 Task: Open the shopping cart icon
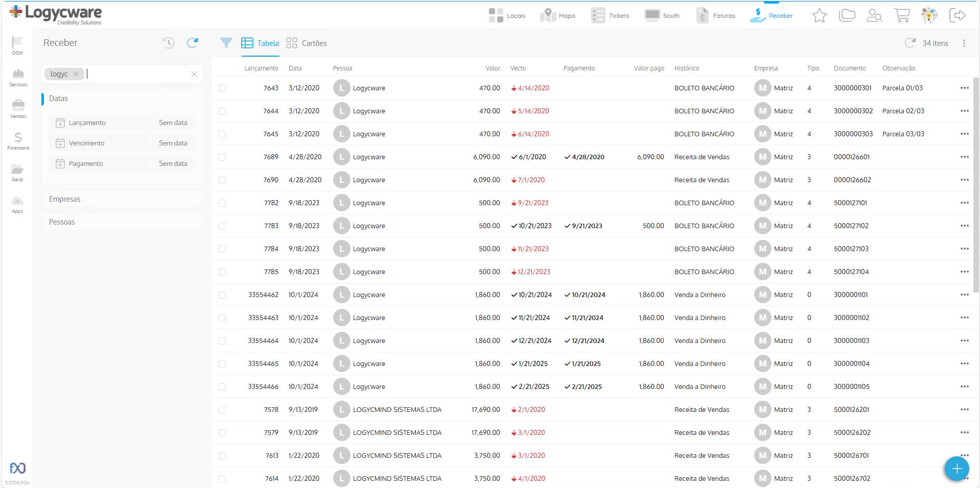pyautogui.click(x=902, y=16)
